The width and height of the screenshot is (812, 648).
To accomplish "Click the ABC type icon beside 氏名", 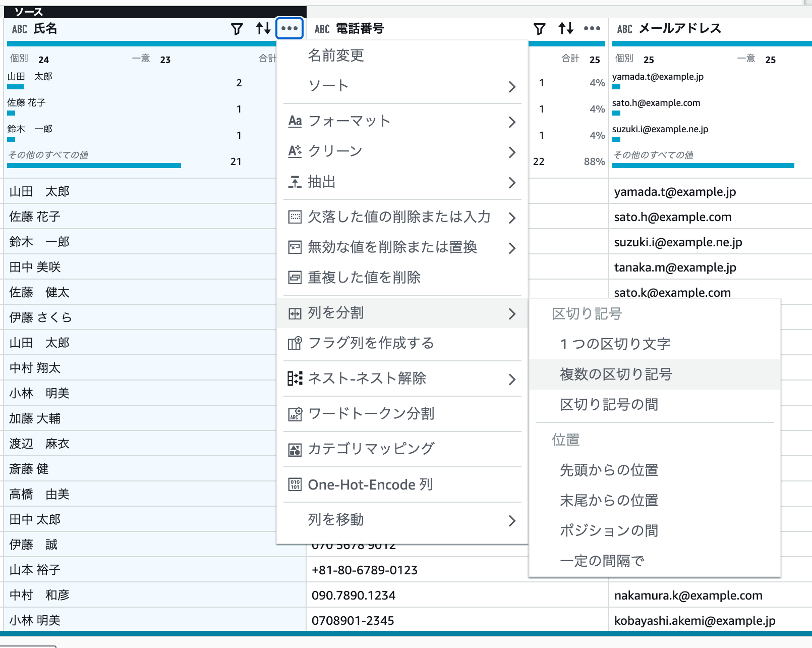I will [20, 29].
